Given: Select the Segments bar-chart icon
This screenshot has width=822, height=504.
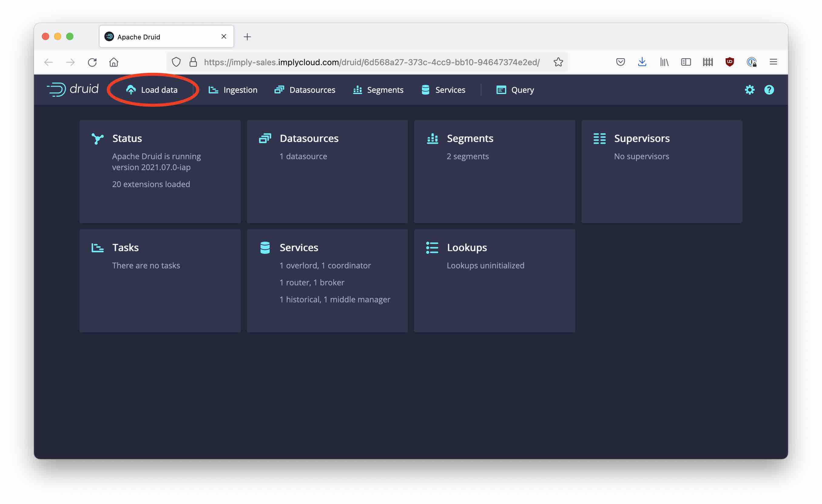Looking at the screenshot, I should pos(357,89).
